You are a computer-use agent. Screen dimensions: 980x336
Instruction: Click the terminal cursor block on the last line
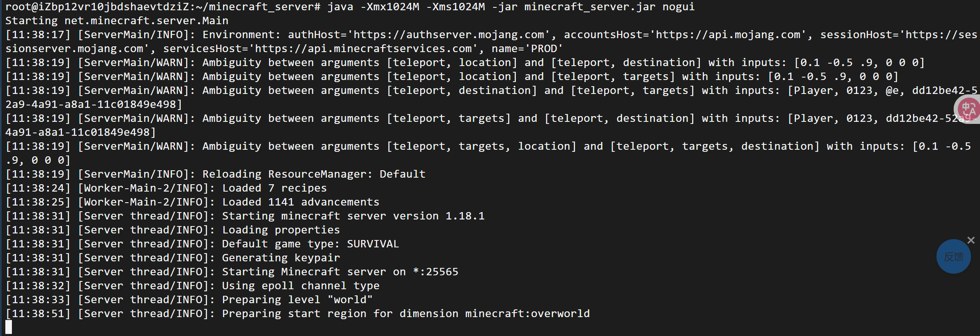(x=9, y=327)
